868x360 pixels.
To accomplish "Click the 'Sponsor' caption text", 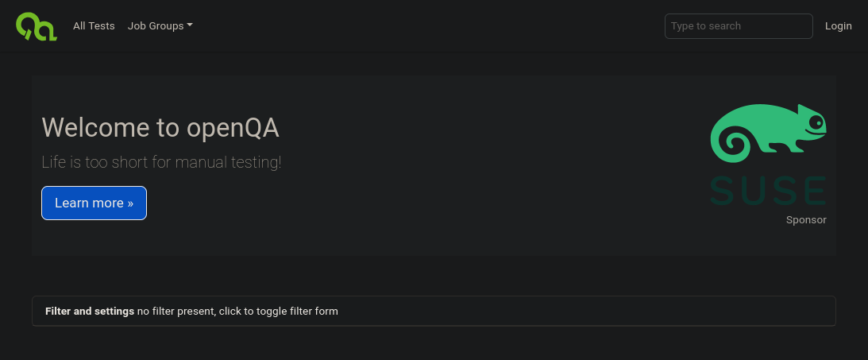I will [806, 219].
